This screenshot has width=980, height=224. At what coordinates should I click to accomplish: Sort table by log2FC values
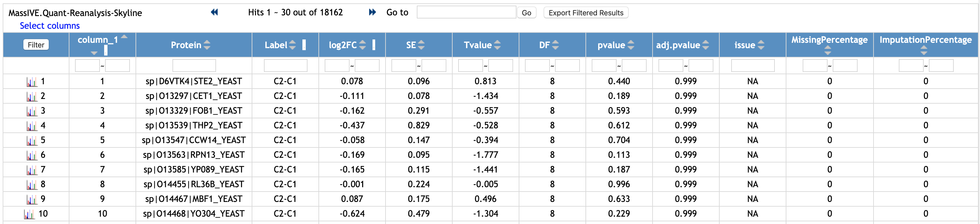362,45
